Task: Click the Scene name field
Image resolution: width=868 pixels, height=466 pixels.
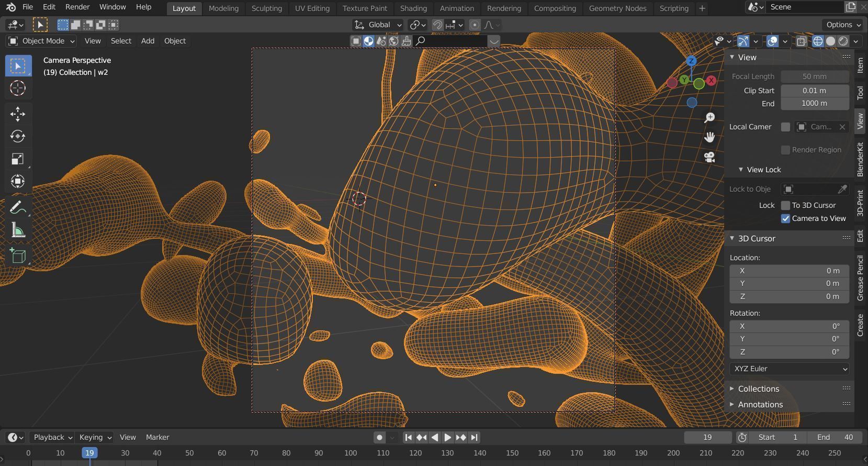Action: coord(805,7)
